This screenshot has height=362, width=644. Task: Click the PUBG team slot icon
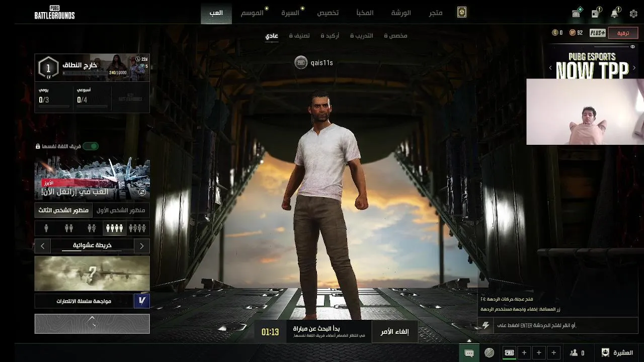coord(509,353)
